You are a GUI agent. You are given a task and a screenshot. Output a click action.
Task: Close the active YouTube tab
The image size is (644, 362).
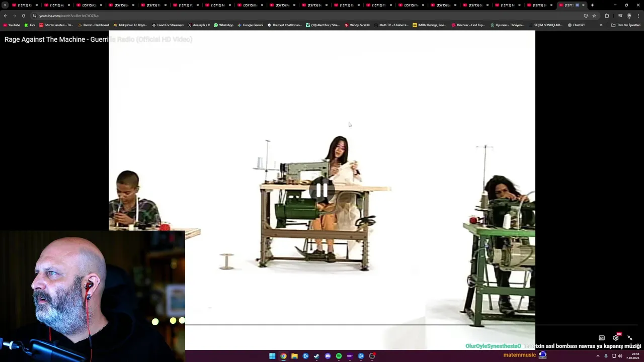(x=583, y=5)
